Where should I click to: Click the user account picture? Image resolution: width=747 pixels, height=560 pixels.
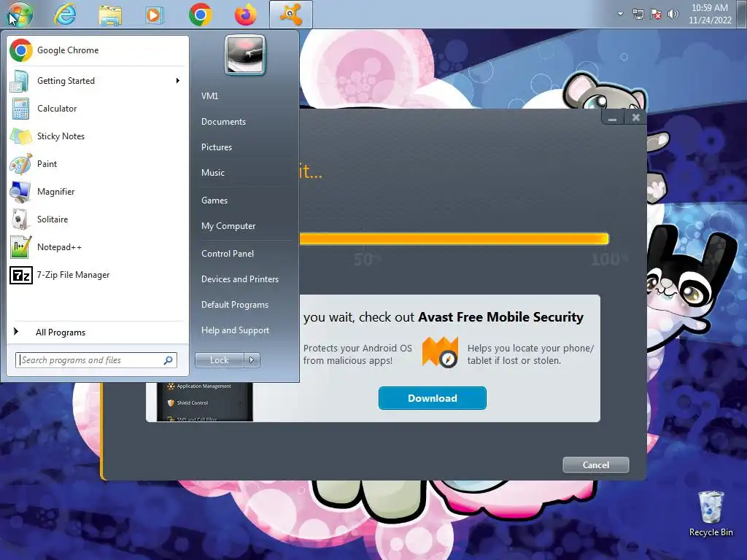[x=245, y=55]
